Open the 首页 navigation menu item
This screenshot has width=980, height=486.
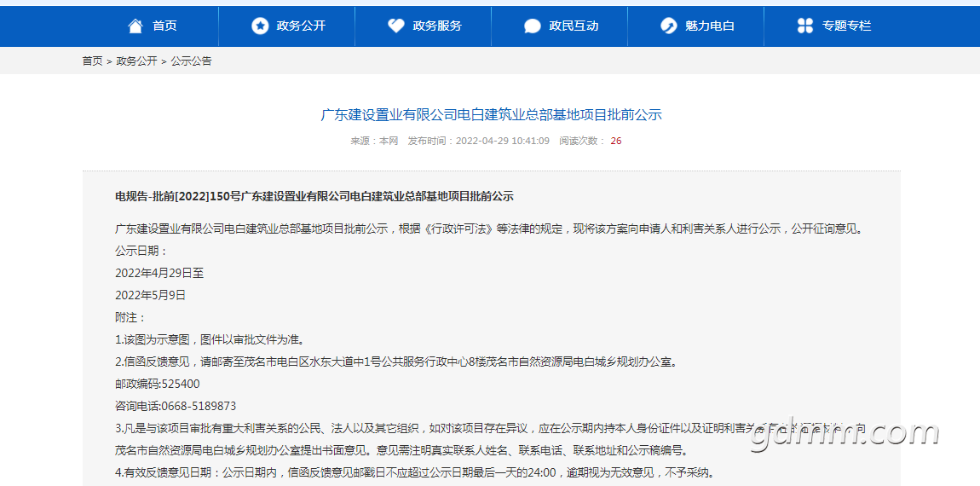point(164,26)
